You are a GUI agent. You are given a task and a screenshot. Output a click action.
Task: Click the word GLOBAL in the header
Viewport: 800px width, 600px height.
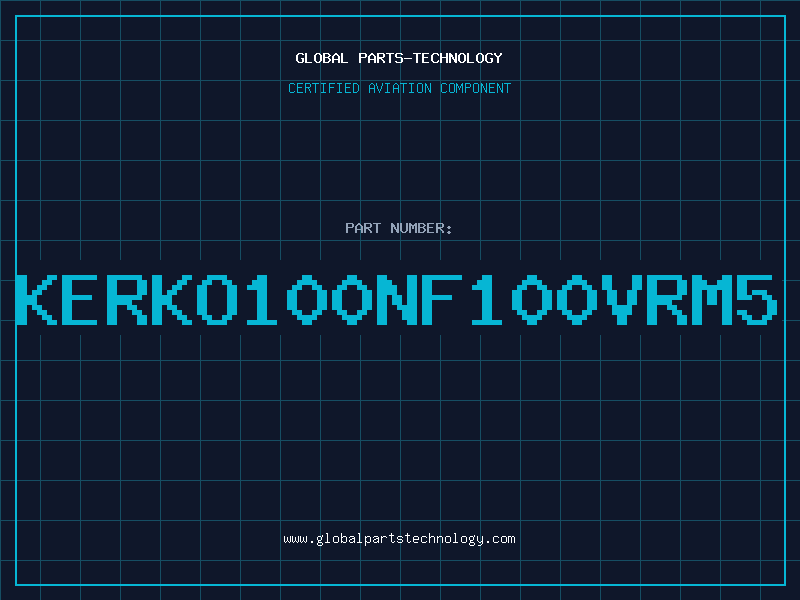point(322,58)
